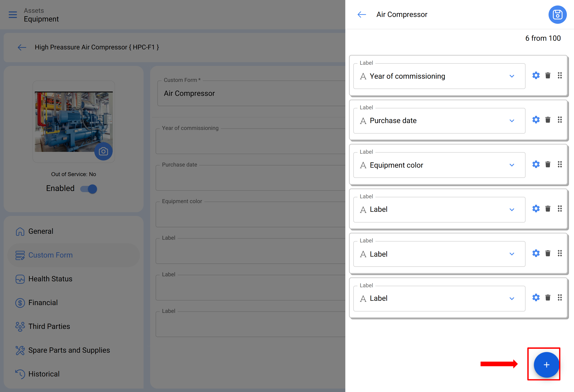Delete the Year of commissioning field
This screenshot has width=574, height=392.
coord(548,75)
